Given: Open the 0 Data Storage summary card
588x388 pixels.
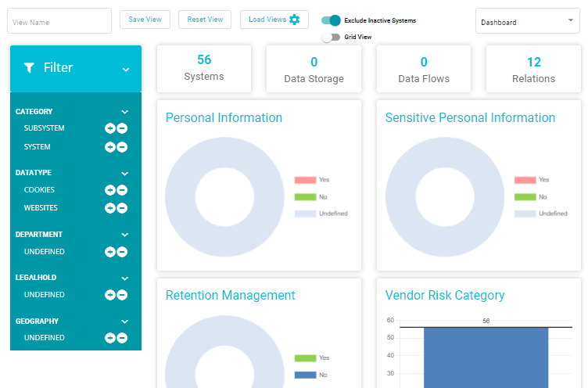Looking at the screenshot, I should click(314, 69).
